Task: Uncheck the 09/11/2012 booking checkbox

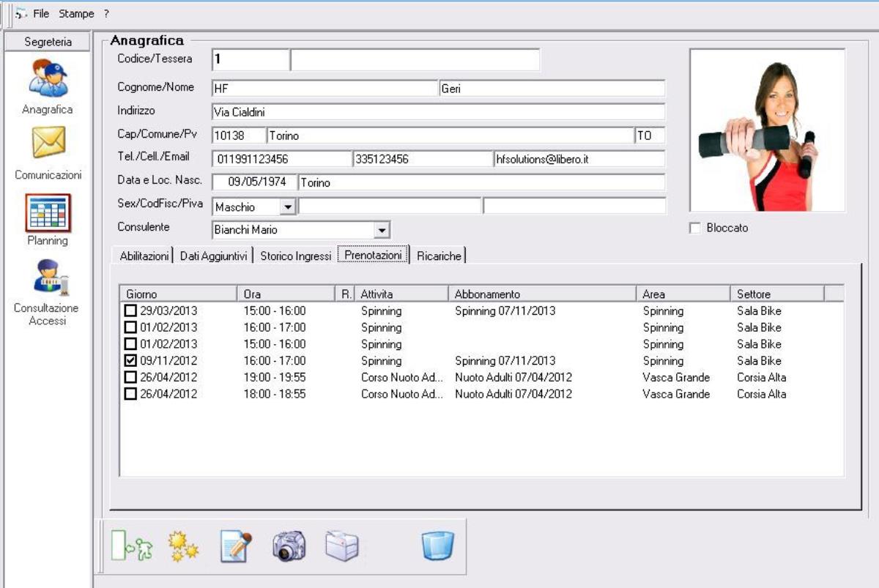Action: [x=130, y=361]
